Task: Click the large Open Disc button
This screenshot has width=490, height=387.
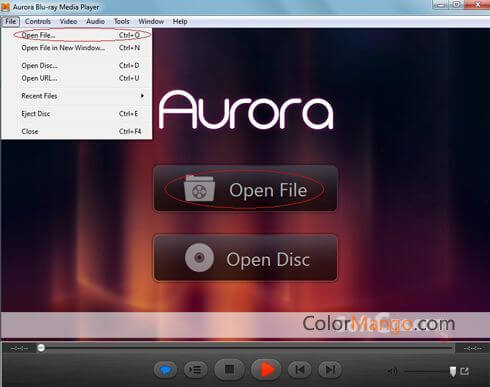Action: pyautogui.click(x=245, y=258)
